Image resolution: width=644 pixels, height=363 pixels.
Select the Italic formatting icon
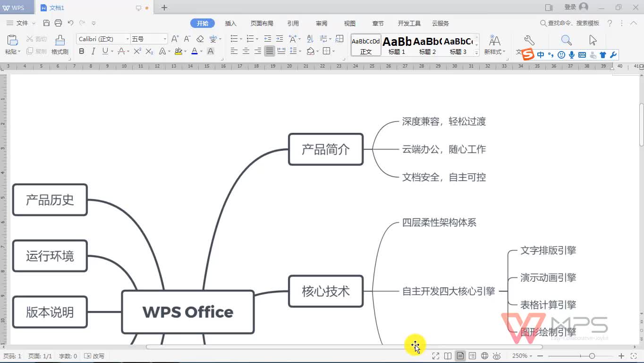coord(93,51)
